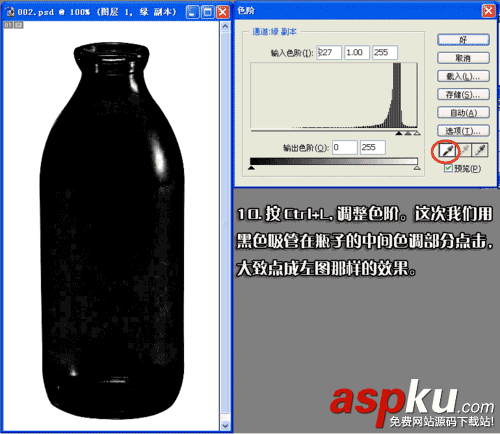Image resolution: width=500 pixels, height=434 pixels.
Task: Click the input midtone field showing 1.00
Action: (x=357, y=52)
